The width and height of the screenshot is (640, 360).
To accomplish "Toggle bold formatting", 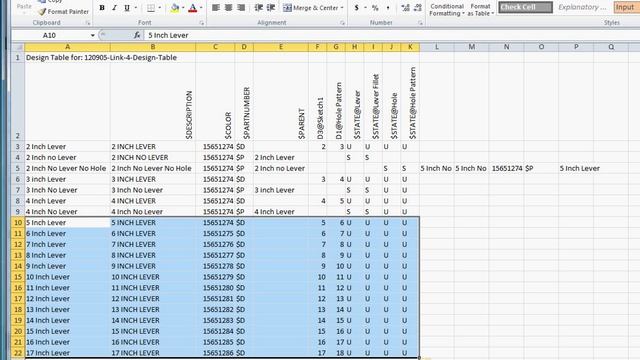I will [102, 8].
